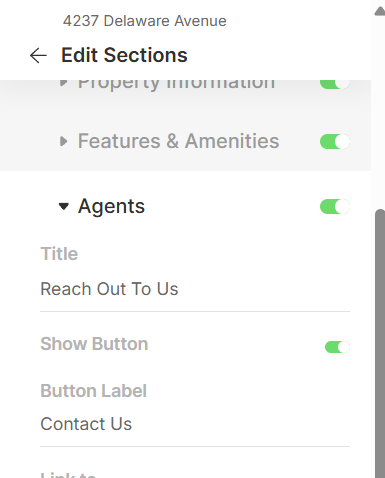Image resolution: width=385 pixels, height=478 pixels.
Task: Click the vertical scrollbar thumb
Action: pos(380,343)
